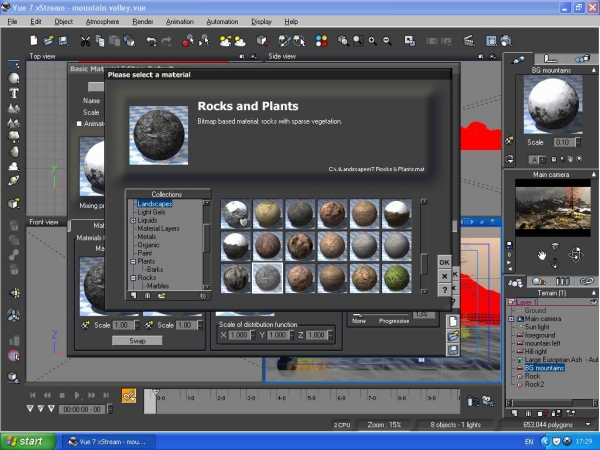Click the four colored dots display icon

[321, 41]
